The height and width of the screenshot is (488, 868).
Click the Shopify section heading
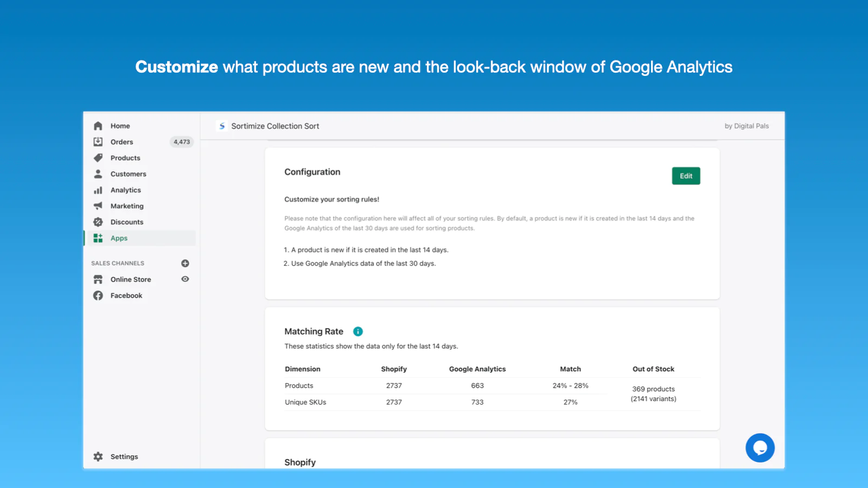pos(300,462)
